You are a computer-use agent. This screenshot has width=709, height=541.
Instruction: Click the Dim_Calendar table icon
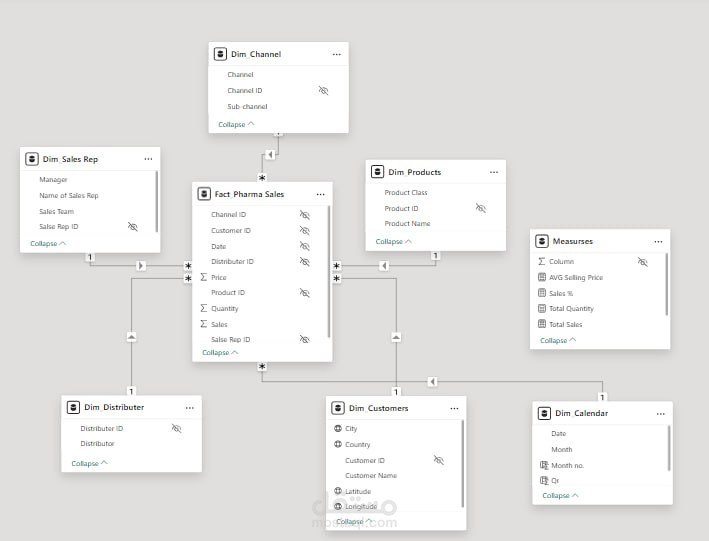tap(544, 413)
